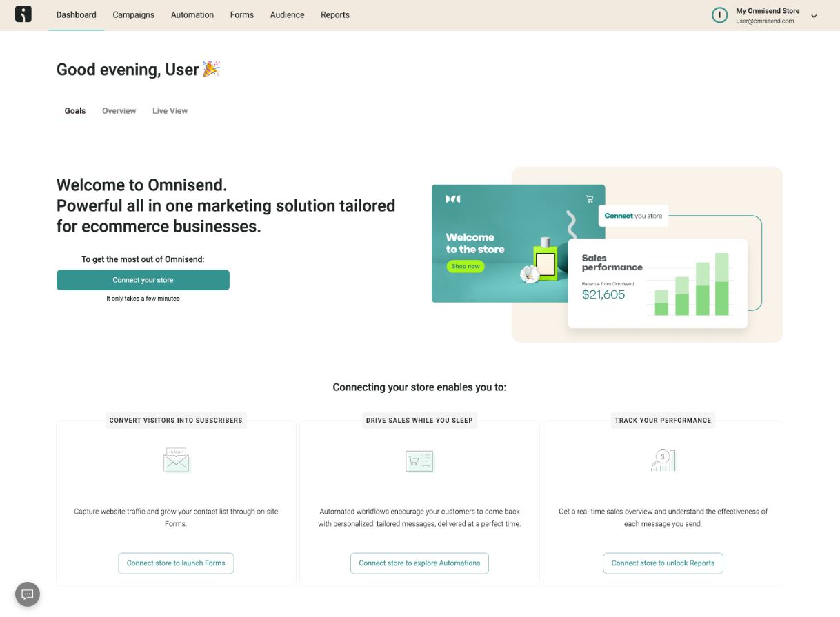Click Connect store to explore Automations
Viewport: 840px width, 617px height.
click(x=419, y=563)
